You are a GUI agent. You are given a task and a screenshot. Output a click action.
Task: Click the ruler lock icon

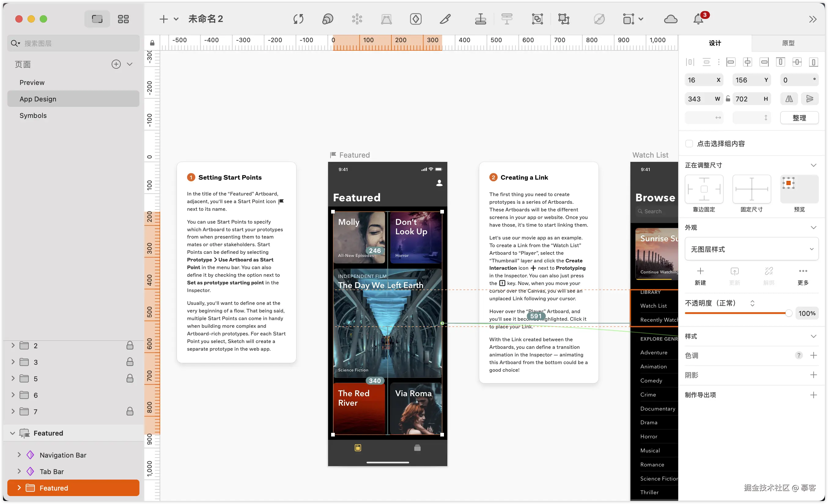(152, 43)
